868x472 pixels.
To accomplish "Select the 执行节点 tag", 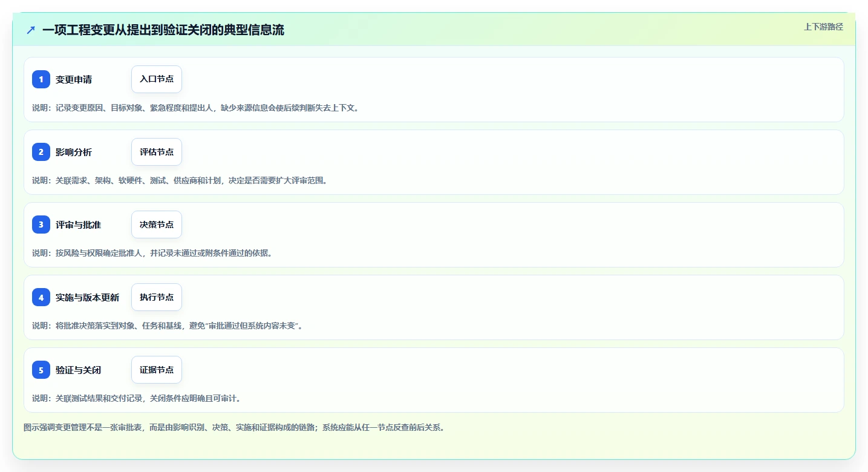I will pos(157,297).
